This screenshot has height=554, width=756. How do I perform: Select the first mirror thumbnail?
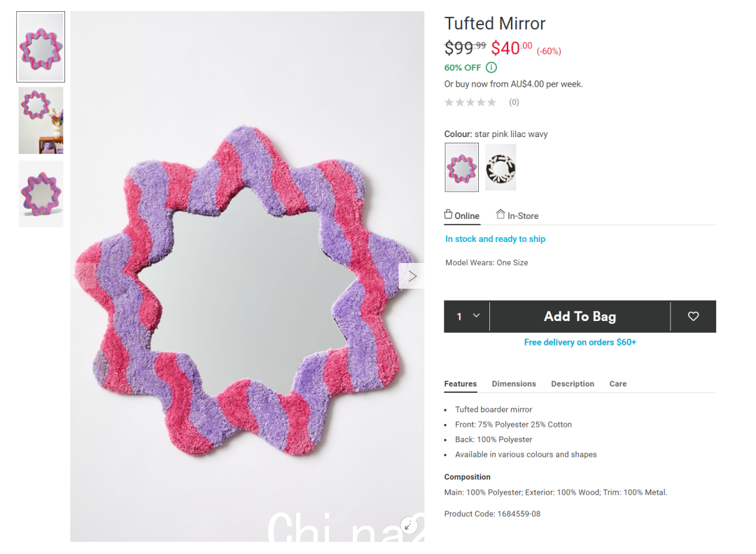tap(41, 47)
